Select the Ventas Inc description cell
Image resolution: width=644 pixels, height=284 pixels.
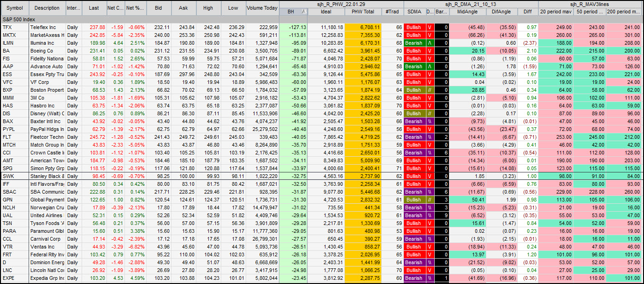(47, 247)
